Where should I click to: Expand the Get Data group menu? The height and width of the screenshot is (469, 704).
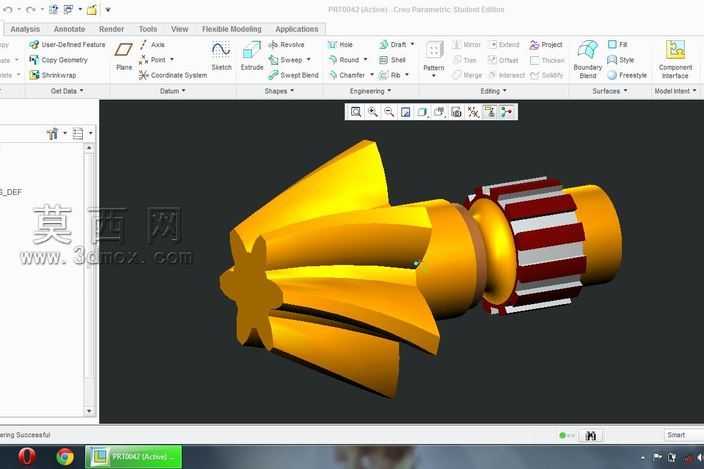click(x=67, y=91)
